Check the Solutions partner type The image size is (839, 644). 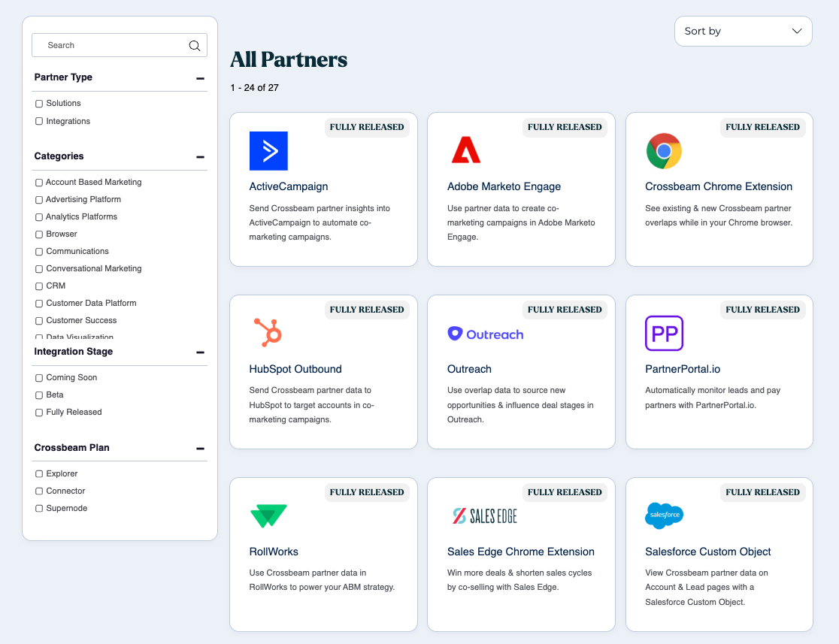click(39, 104)
